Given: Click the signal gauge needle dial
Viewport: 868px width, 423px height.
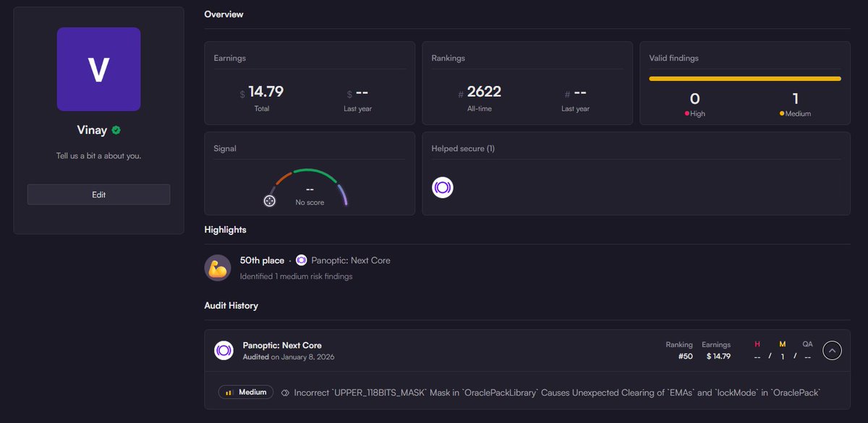Looking at the screenshot, I should 270,200.
